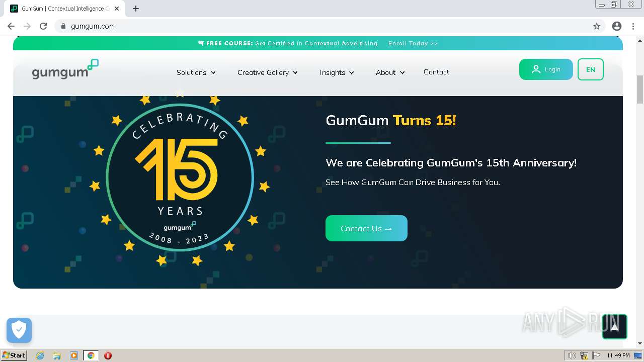Click the show desktop tray button
Screen dimensions: 644x362
pyautogui.click(x=638, y=355)
